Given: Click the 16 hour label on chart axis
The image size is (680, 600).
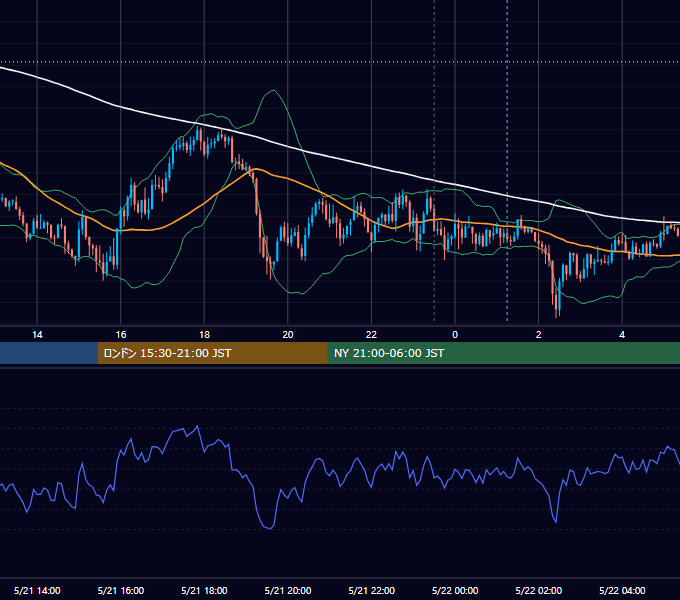Looking at the screenshot, I should [x=121, y=335].
